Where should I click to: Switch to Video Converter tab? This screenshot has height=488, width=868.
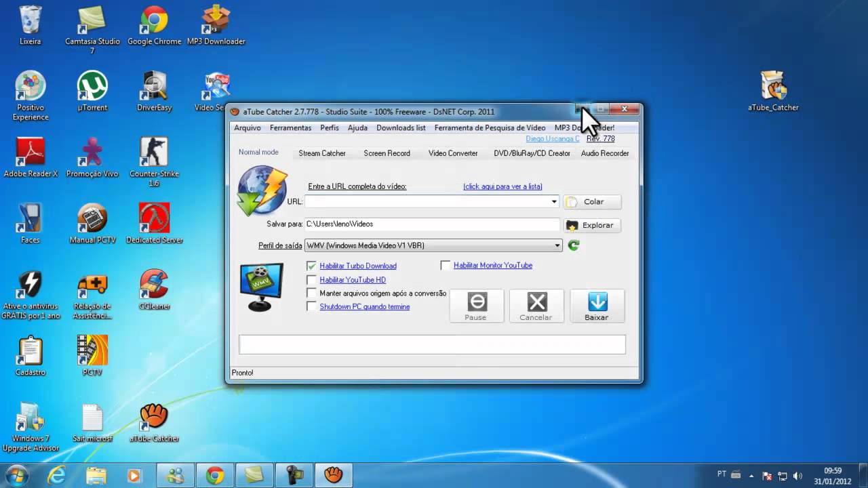point(453,153)
